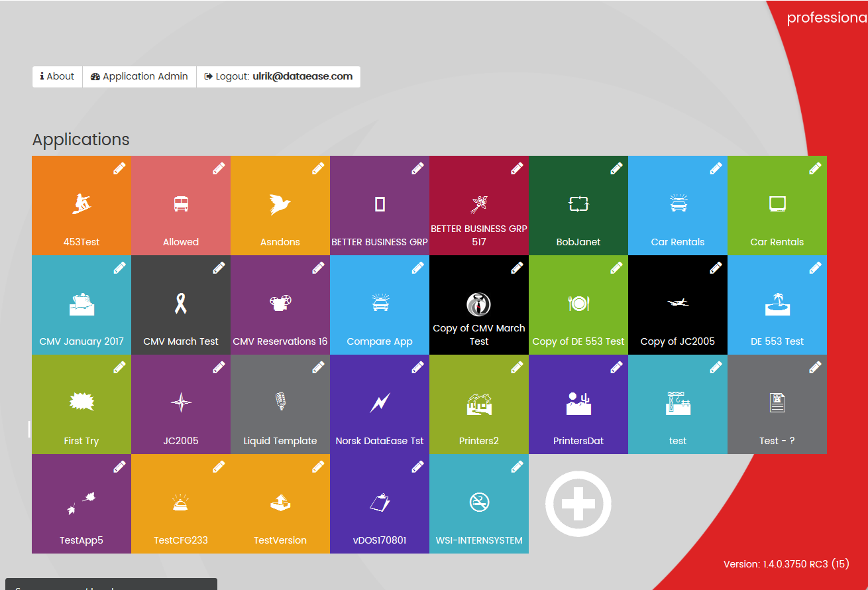Image resolution: width=868 pixels, height=590 pixels.
Task: Open Copy of DE 553 Test plate icon
Action: coord(578,304)
